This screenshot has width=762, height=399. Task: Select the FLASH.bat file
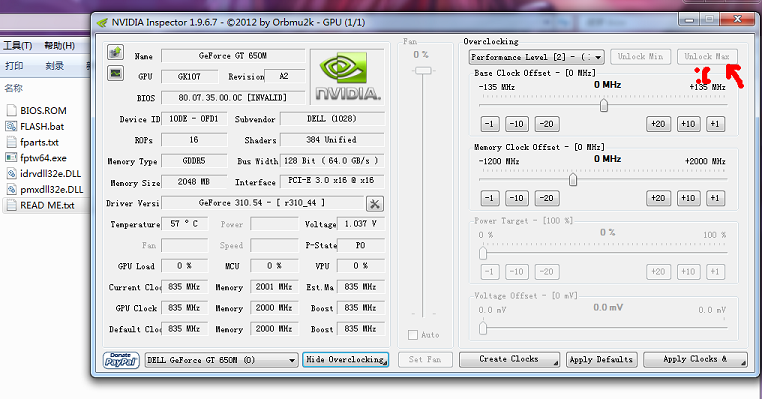tap(42, 126)
